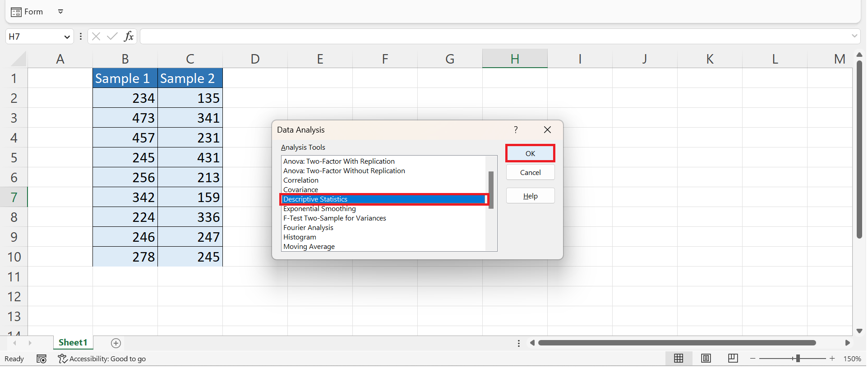Switch to Page Layout view icon
Screen dimensions: 868x368
706,359
